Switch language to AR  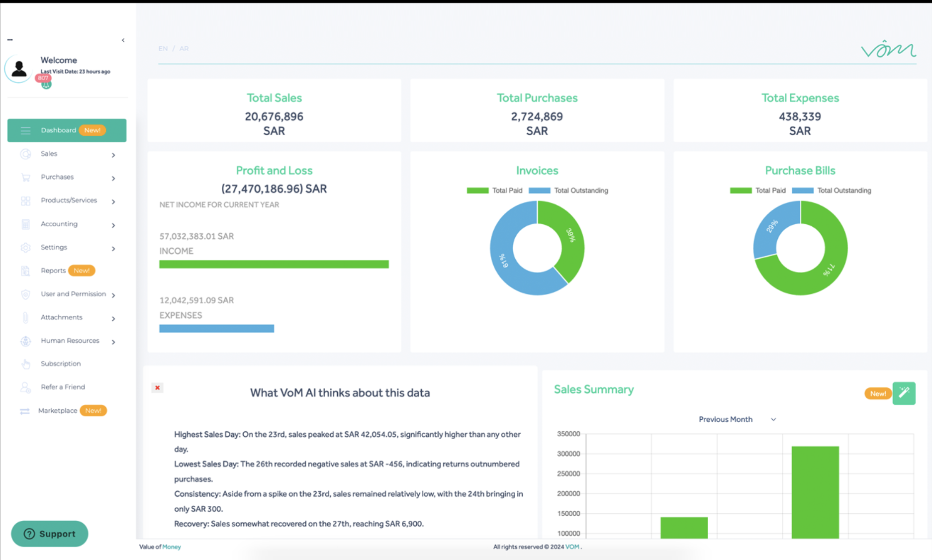coord(184,49)
